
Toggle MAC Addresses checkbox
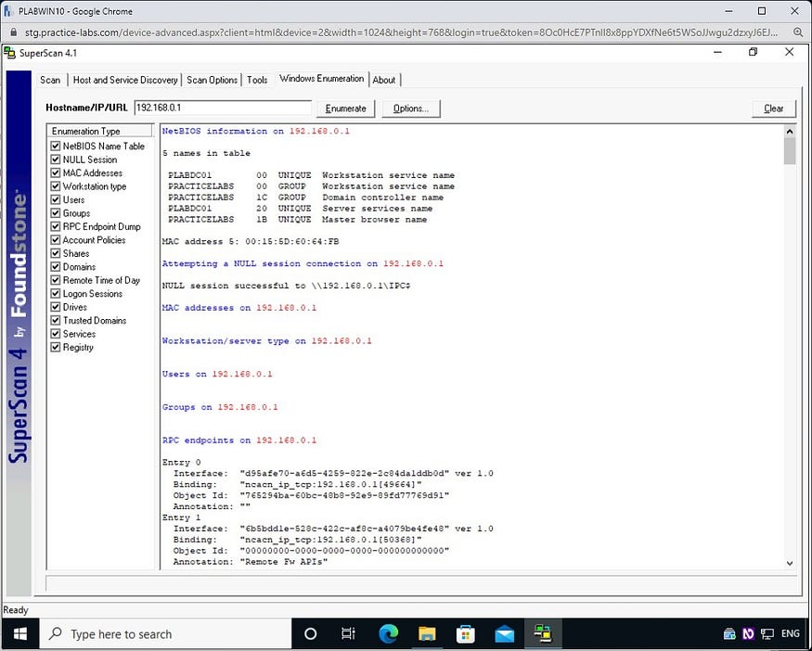tap(56, 172)
